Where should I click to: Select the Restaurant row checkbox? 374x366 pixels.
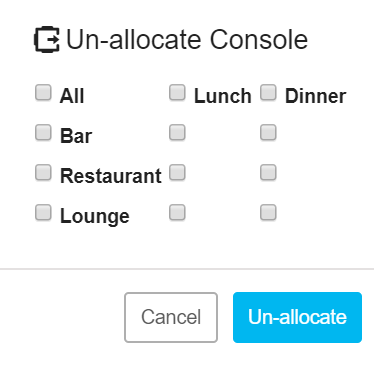pyautogui.click(x=43, y=172)
